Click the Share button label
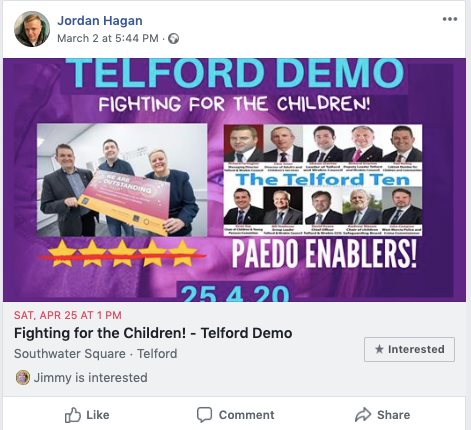 pyautogui.click(x=393, y=415)
